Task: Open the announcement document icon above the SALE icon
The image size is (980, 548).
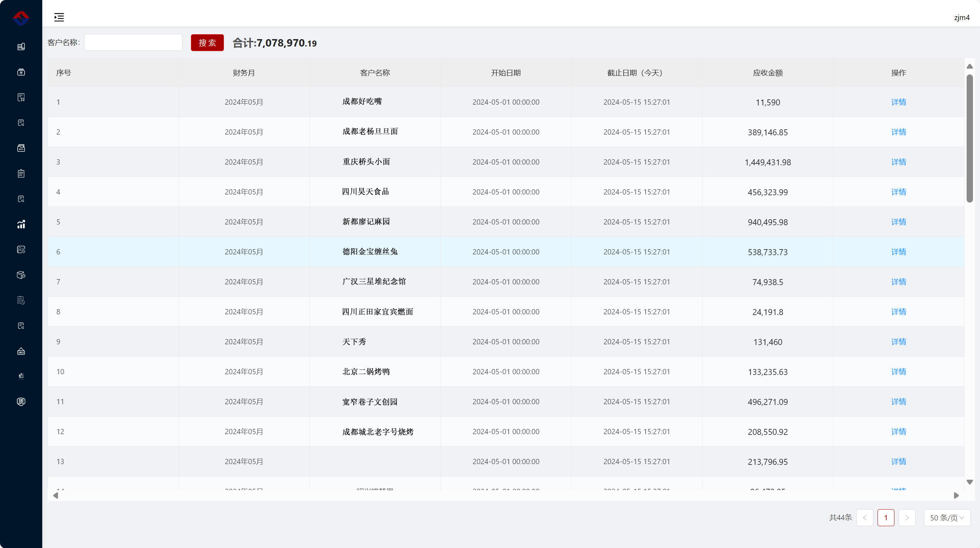Action: click(21, 326)
